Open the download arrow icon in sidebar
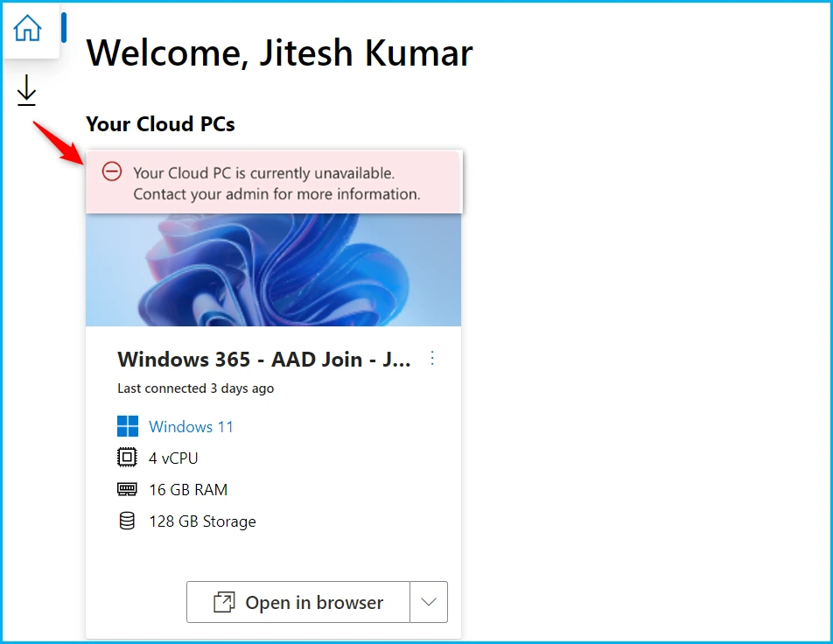The height and width of the screenshot is (644, 833). pos(26,90)
